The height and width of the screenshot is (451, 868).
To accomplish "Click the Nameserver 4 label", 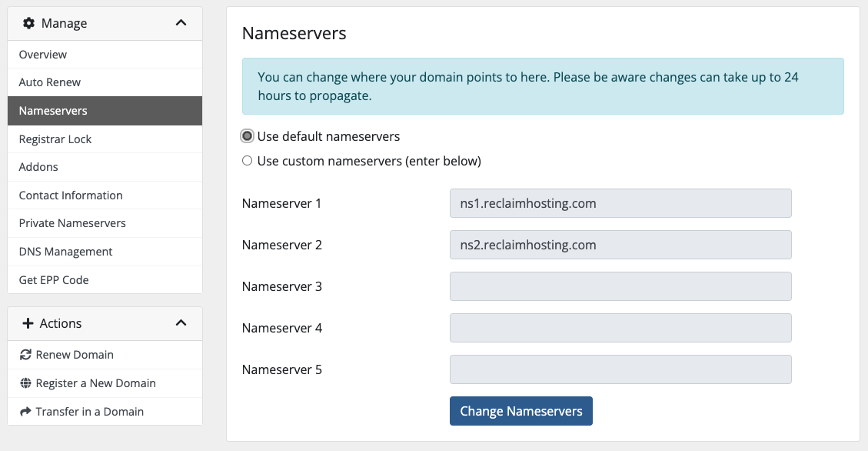I will pyautogui.click(x=281, y=328).
